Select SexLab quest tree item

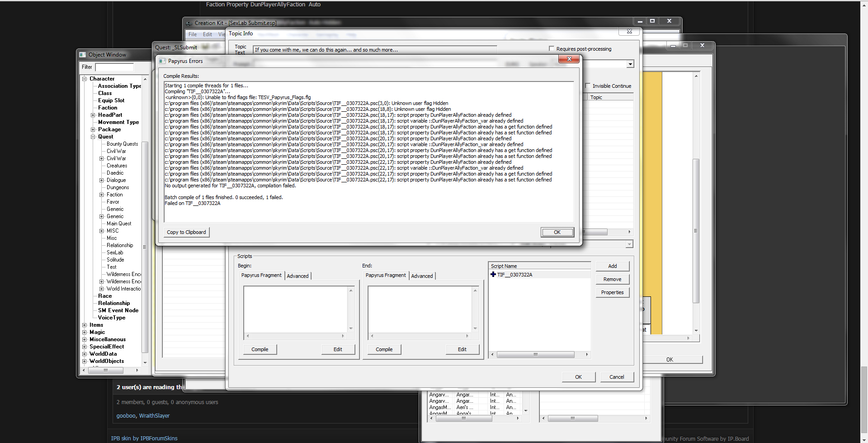tap(115, 252)
